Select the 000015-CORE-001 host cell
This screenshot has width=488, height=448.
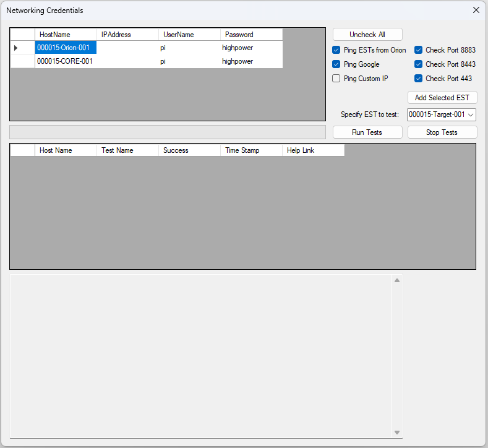coord(66,61)
